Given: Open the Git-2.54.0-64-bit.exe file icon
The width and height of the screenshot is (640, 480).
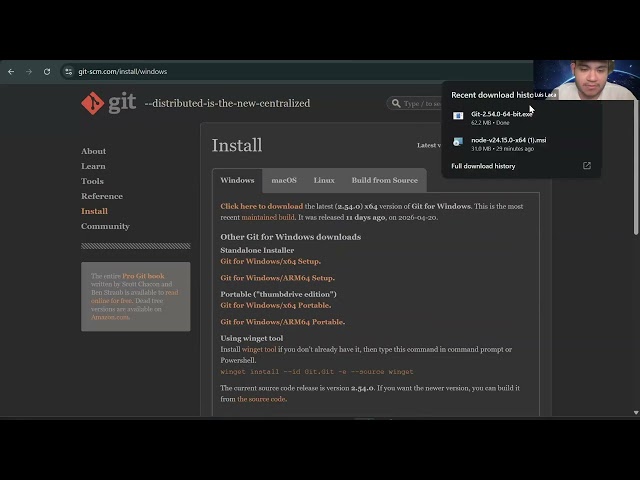Looking at the screenshot, I should pyautogui.click(x=458, y=116).
